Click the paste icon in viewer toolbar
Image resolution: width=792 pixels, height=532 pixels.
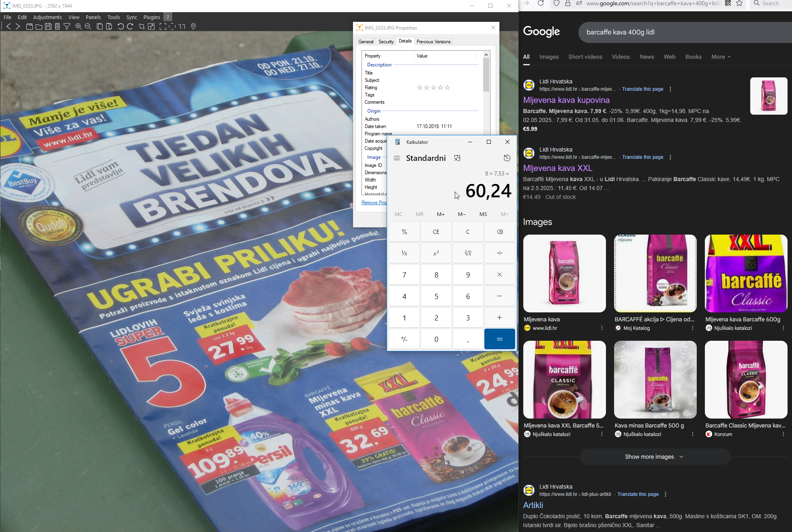coord(109,26)
